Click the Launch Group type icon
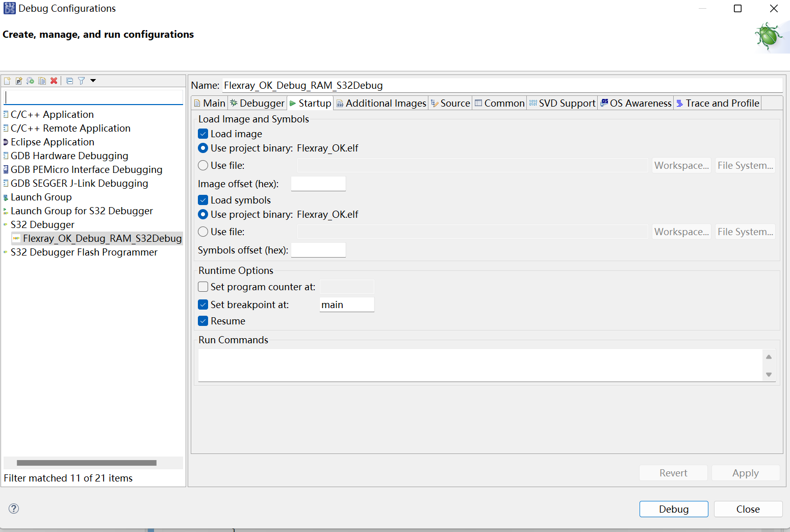 click(6, 197)
